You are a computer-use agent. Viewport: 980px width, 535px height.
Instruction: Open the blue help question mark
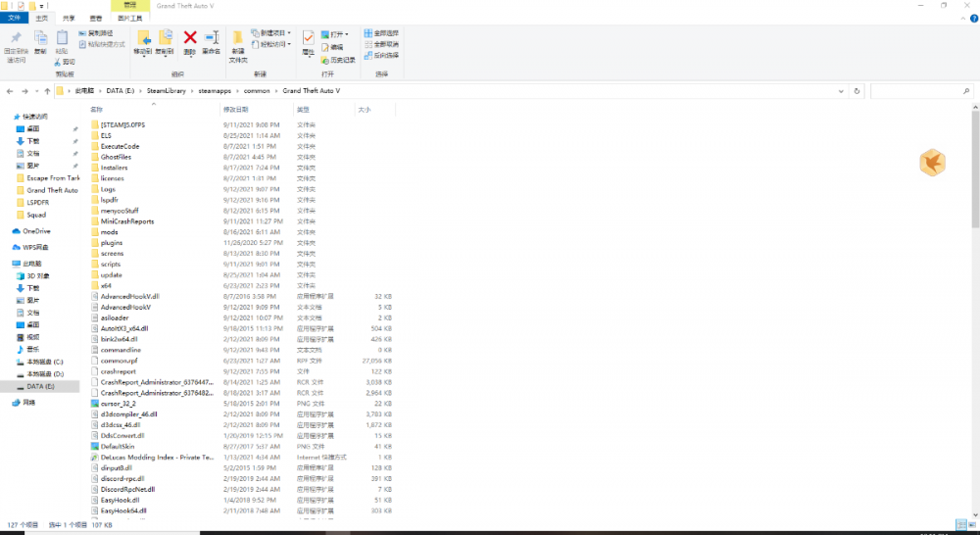(x=974, y=18)
